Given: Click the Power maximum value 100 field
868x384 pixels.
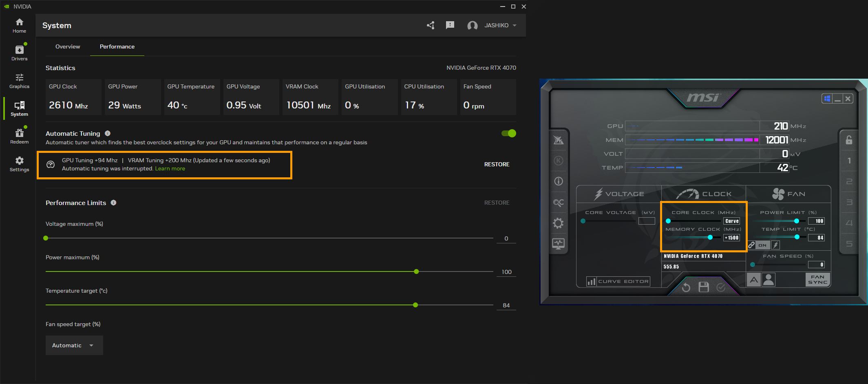Looking at the screenshot, I should coord(506,272).
